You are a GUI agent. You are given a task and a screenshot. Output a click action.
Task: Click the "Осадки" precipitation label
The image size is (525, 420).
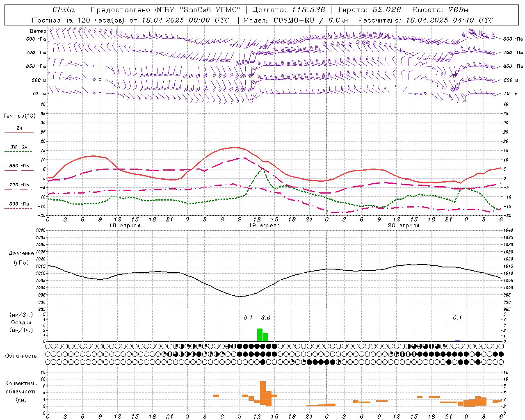tap(21, 322)
